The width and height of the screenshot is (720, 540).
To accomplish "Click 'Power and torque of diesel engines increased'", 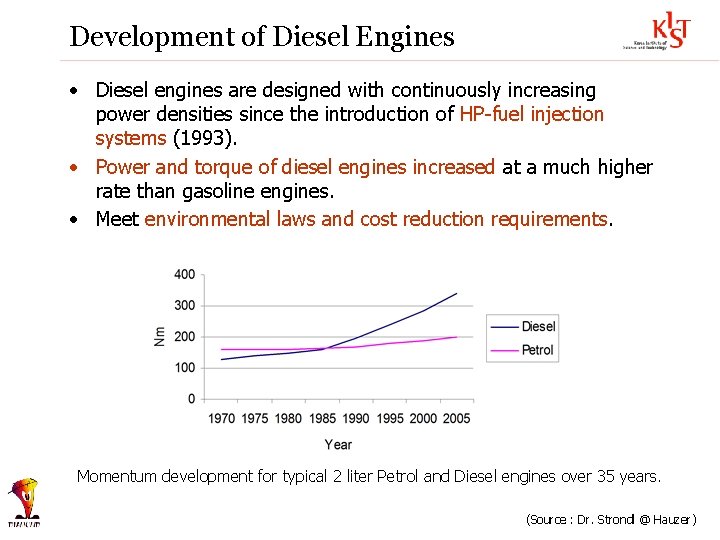I will 295,167.
